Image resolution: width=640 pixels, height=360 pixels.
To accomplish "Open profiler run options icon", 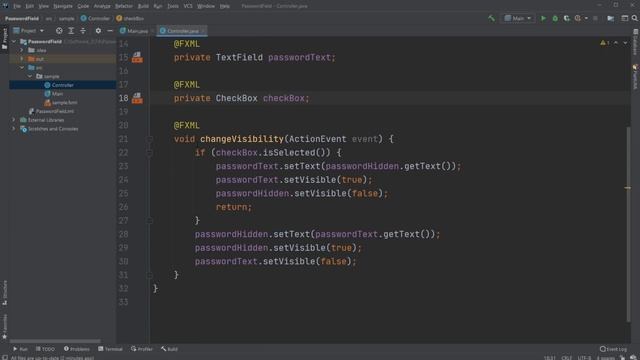I will point(578,18).
